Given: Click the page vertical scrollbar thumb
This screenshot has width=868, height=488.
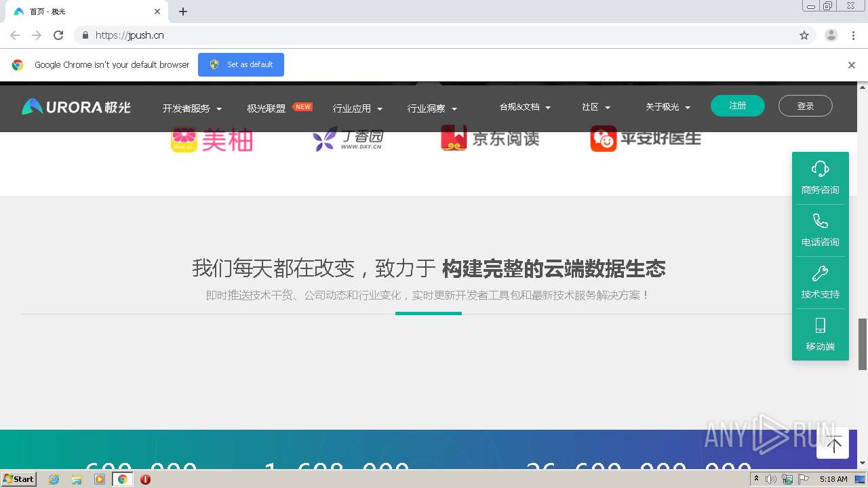Looking at the screenshot, I should tap(863, 344).
